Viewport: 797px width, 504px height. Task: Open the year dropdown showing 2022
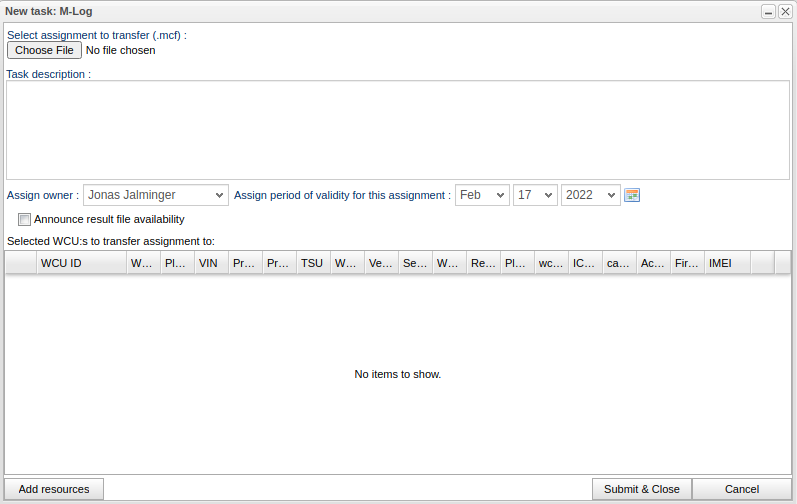(x=590, y=195)
